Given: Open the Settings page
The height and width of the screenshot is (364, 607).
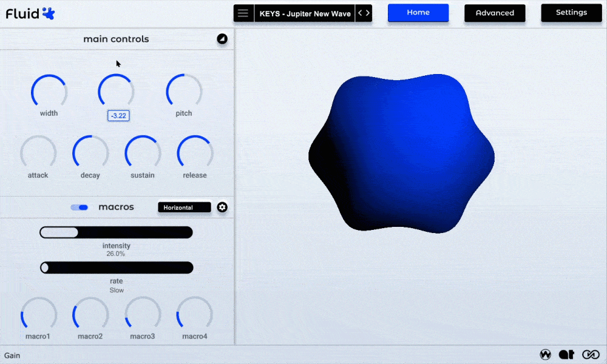Looking at the screenshot, I should (571, 13).
